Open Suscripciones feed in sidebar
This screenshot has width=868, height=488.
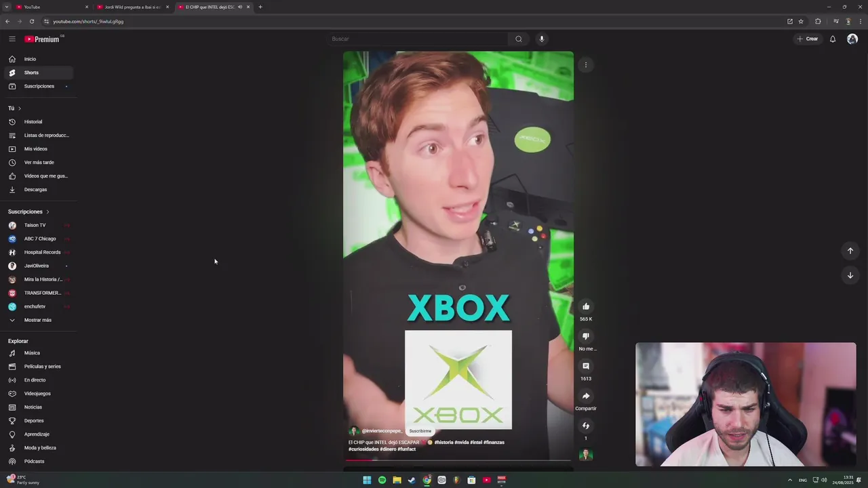pyautogui.click(x=39, y=86)
